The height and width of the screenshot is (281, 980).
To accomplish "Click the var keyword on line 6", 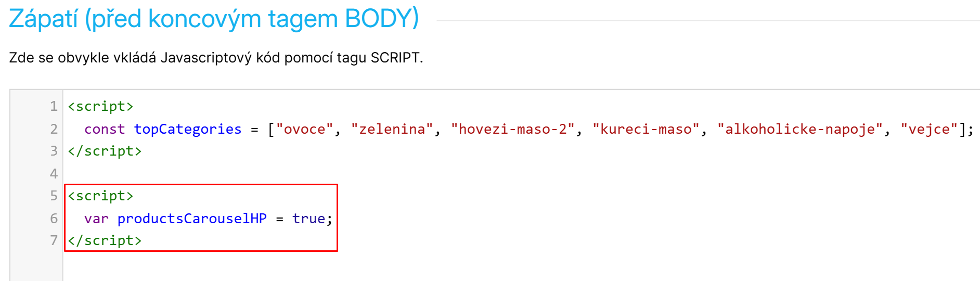I will (x=96, y=219).
